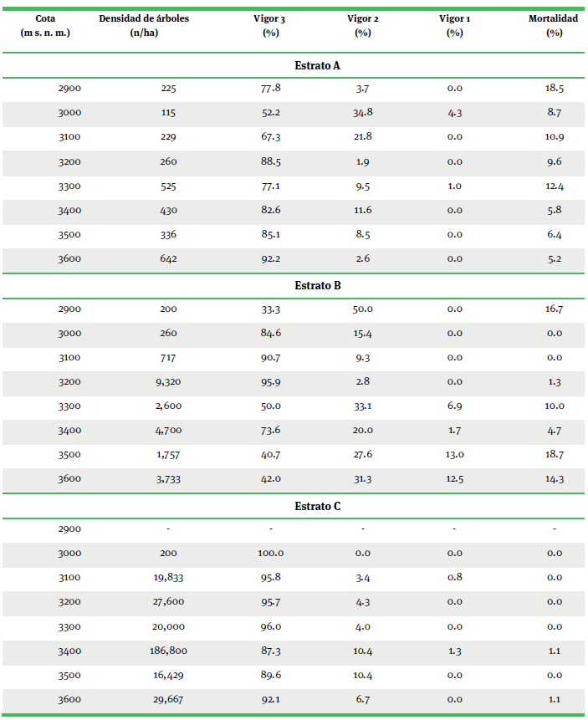The image size is (588, 720).
Task: Select the 88.5 Vigor 3 cell
Action: pos(270,161)
